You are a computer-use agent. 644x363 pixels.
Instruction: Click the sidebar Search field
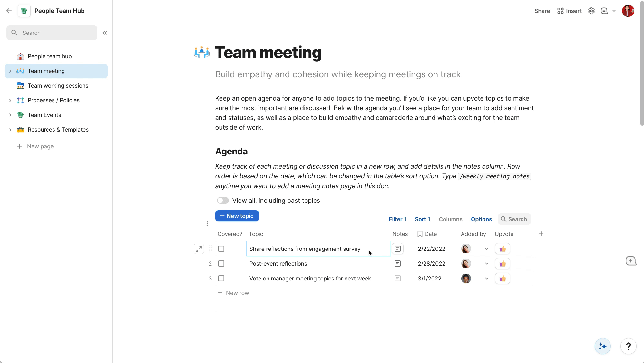pyautogui.click(x=52, y=33)
